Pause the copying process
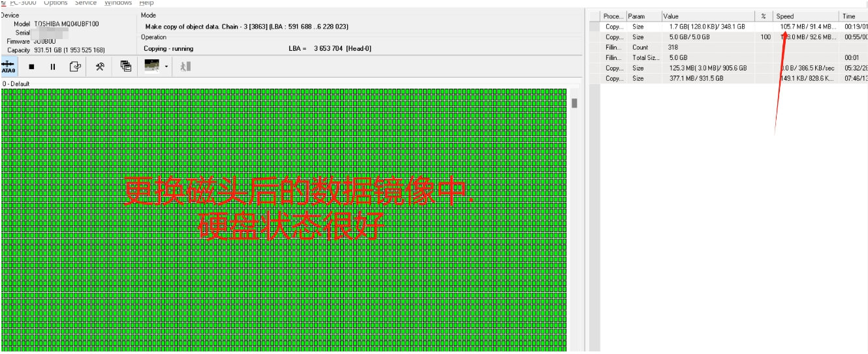This screenshot has height=354, width=868. [x=53, y=66]
